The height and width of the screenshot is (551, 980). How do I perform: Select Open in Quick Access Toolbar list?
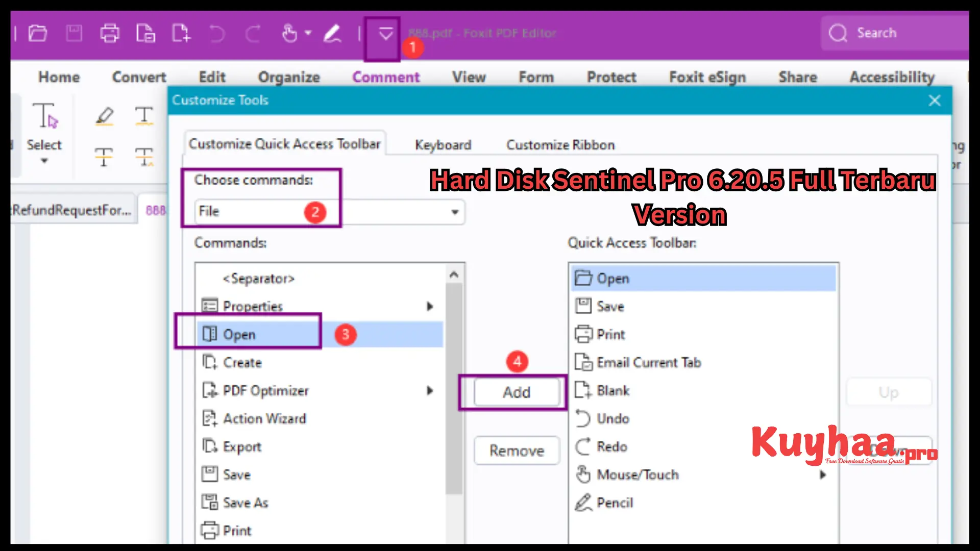[703, 278]
